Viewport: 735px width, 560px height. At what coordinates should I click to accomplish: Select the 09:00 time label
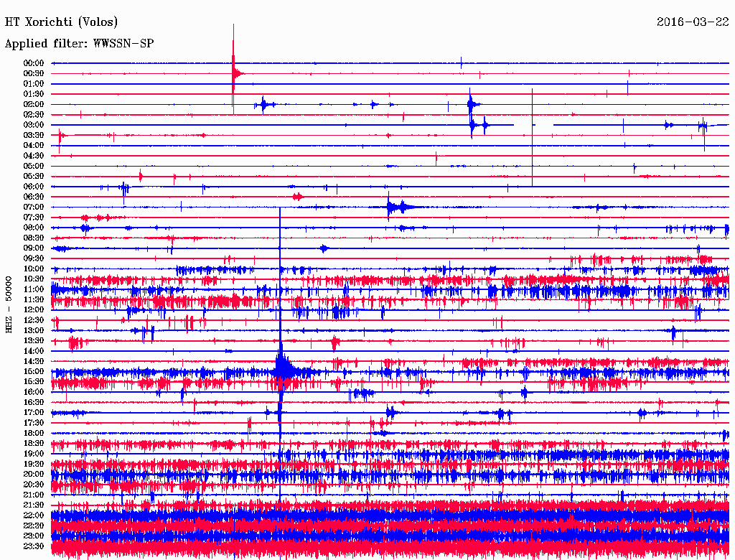pyautogui.click(x=34, y=248)
